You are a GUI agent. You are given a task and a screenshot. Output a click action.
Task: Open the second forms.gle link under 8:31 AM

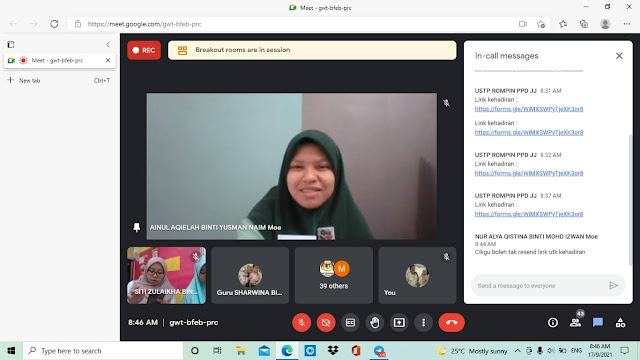(529, 132)
